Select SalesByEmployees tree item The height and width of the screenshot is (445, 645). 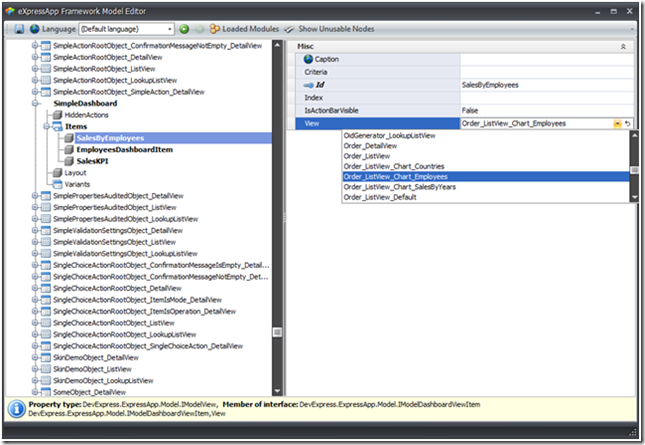[x=110, y=138]
